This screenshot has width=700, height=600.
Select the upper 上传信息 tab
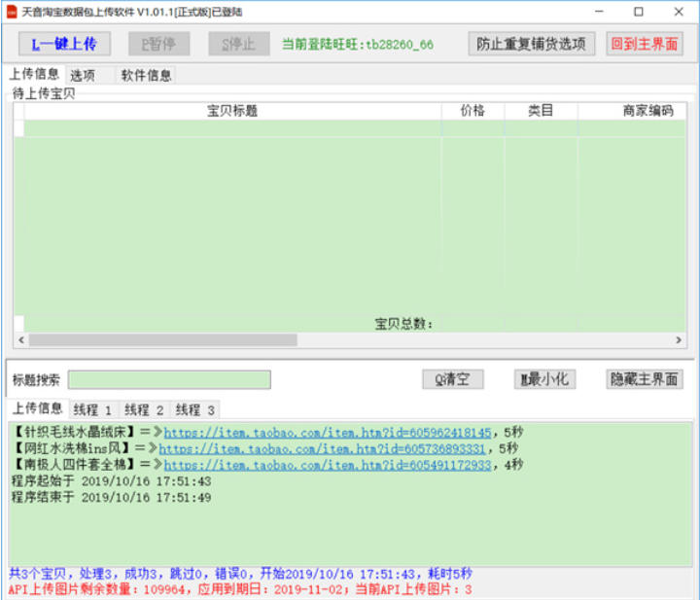[34, 75]
